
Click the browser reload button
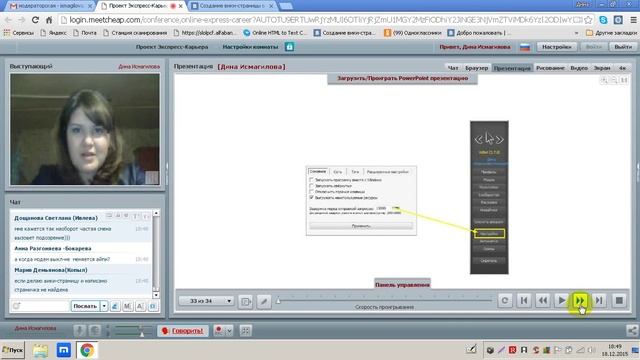click(36, 20)
